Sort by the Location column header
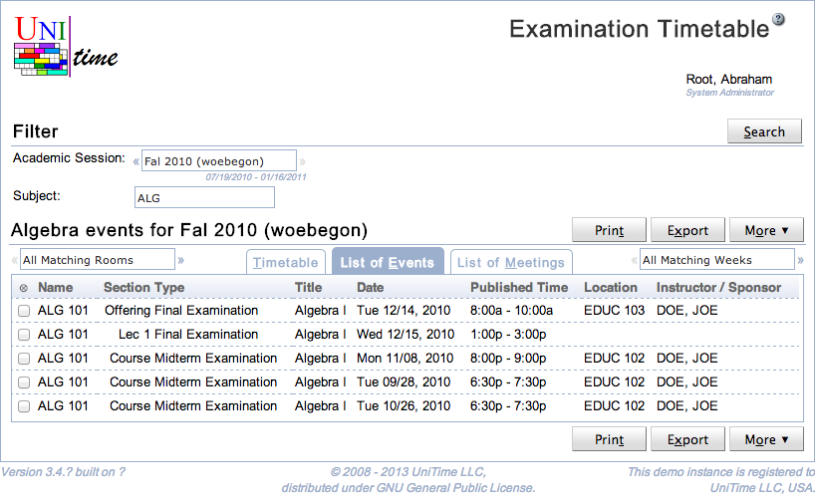This screenshot has height=504, width=815. pyautogui.click(x=610, y=287)
